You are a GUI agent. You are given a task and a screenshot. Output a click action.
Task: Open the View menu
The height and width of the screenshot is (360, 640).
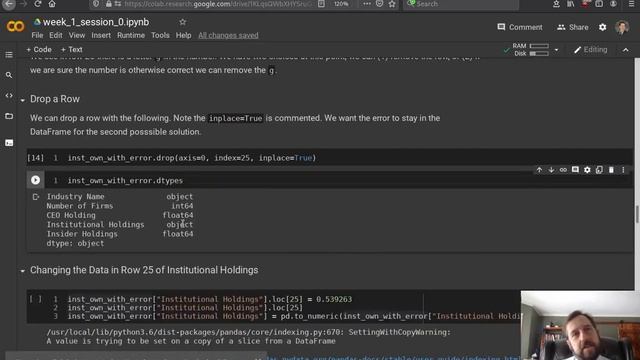[x=77, y=36]
